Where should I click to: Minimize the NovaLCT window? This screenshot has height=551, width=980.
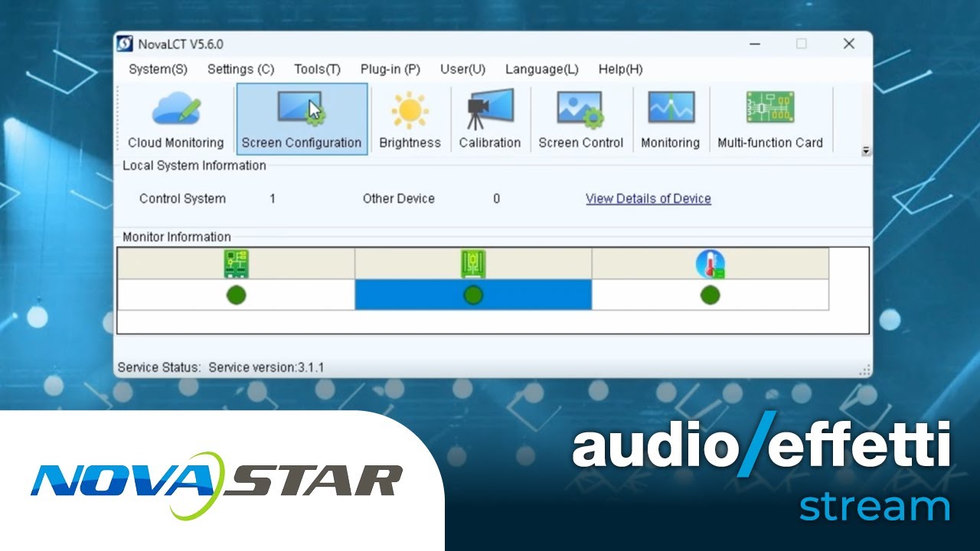point(754,44)
